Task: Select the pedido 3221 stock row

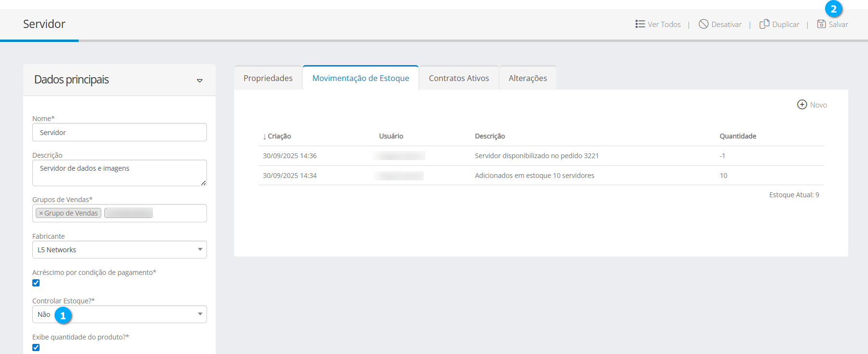Action: 536,156
